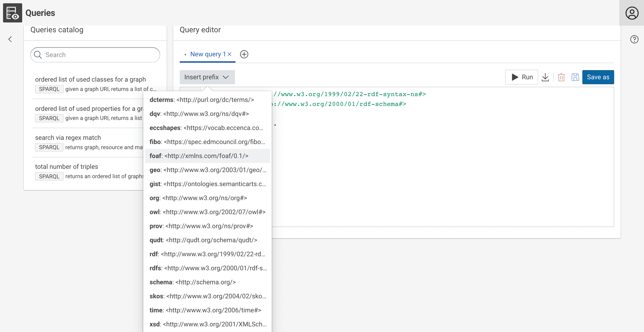This screenshot has height=332, width=644.
Task: Select the xsd prefix entry
Action: click(207, 324)
